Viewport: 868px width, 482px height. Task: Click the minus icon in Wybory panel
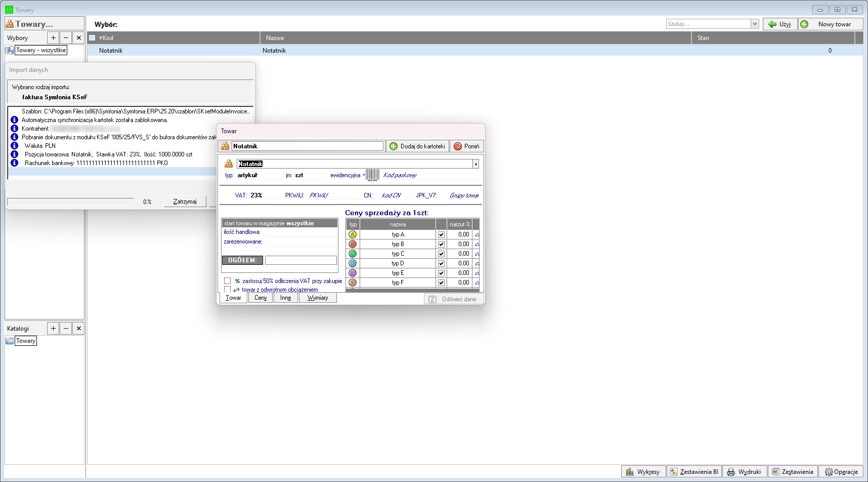click(x=66, y=38)
